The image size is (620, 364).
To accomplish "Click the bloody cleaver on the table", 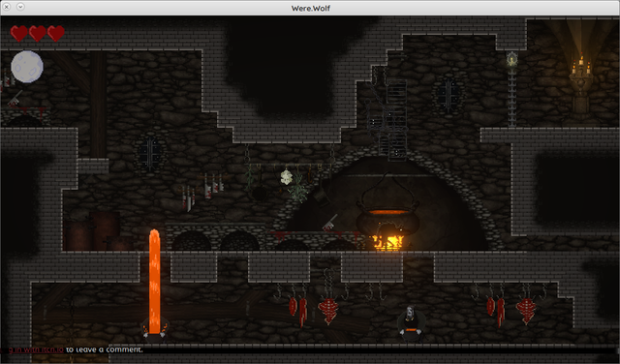I will (x=329, y=223).
